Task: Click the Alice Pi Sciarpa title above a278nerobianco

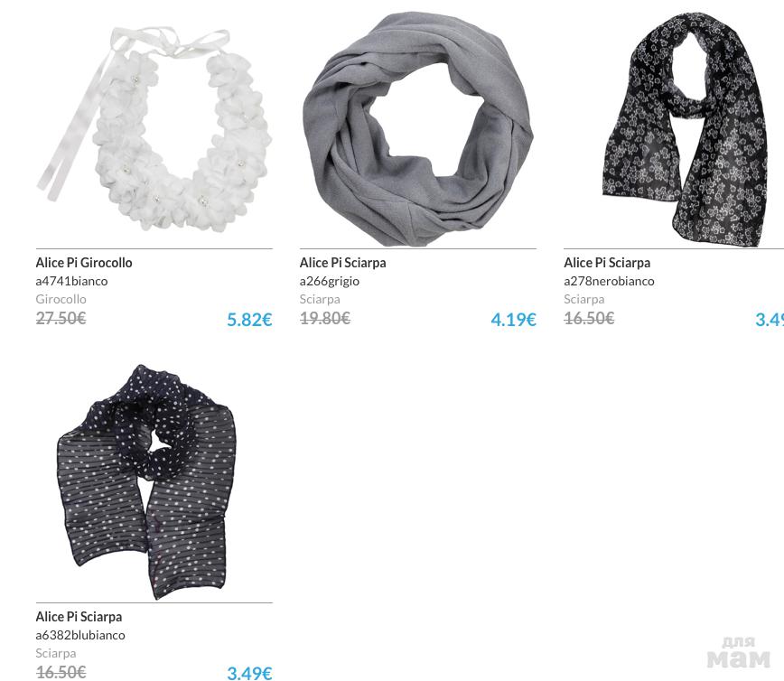Action: tap(607, 263)
